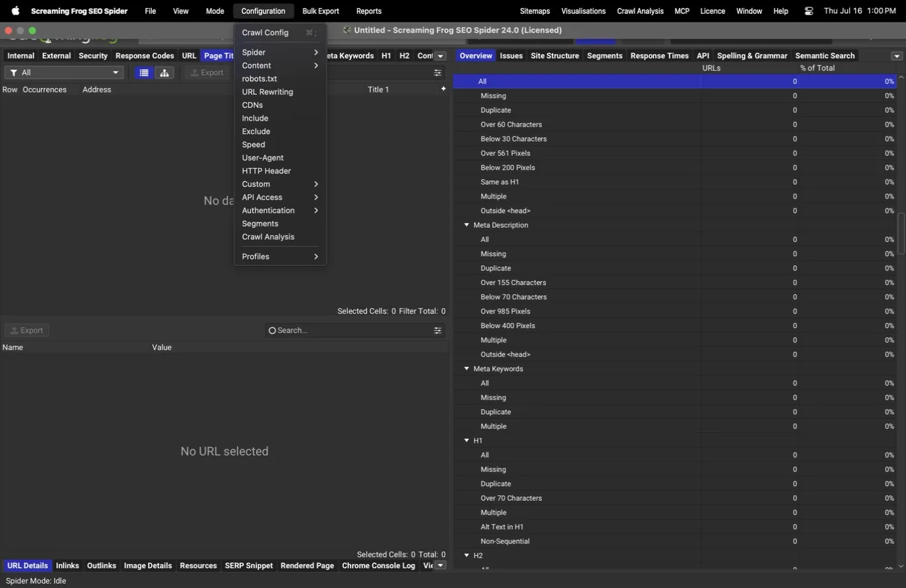
Task: Open the Apple menu
Action: [x=16, y=11]
